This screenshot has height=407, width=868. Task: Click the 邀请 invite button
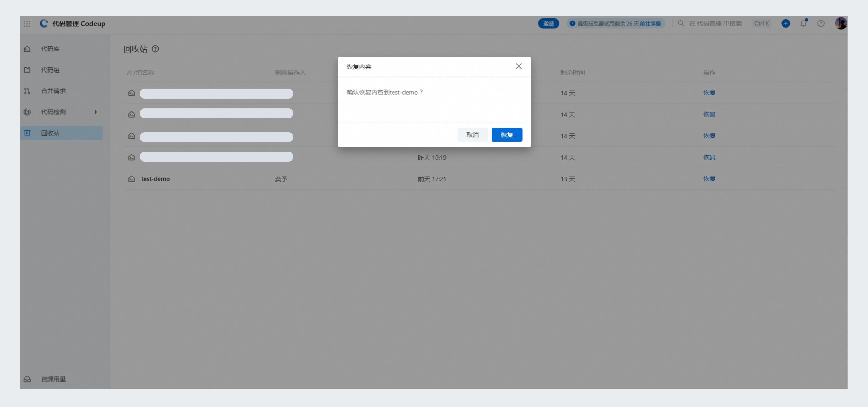[x=548, y=24]
